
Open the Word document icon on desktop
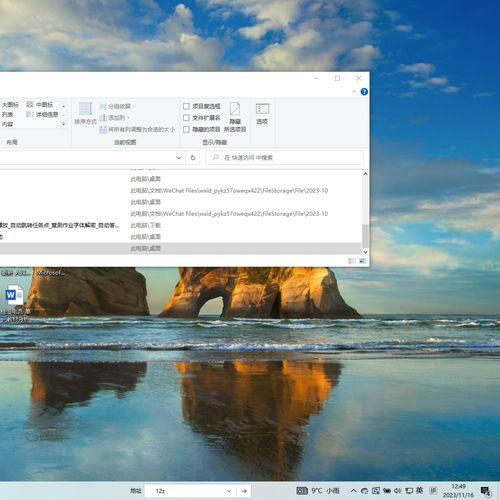click(14, 295)
